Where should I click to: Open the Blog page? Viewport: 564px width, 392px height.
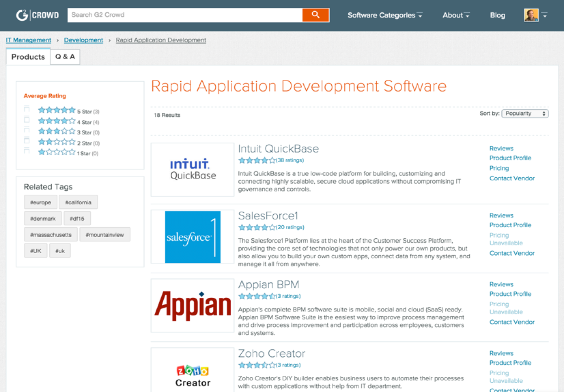tap(498, 15)
